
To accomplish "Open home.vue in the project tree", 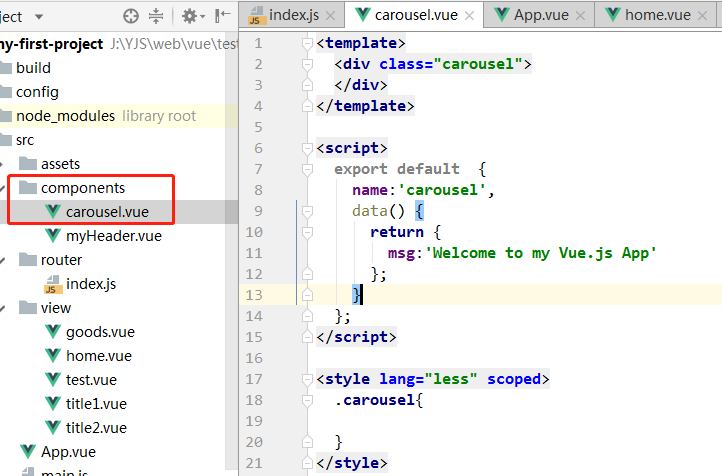I will click(99, 355).
